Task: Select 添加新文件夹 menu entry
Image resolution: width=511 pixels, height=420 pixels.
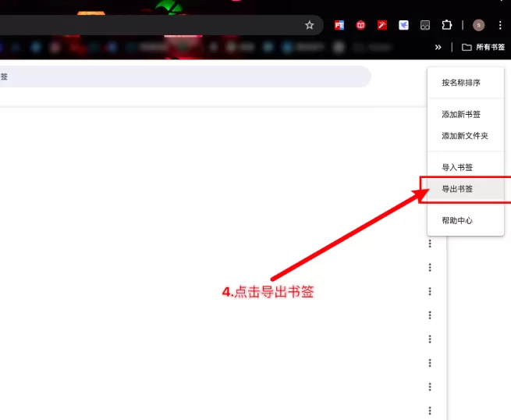Action: pyautogui.click(x=464, y=136)
